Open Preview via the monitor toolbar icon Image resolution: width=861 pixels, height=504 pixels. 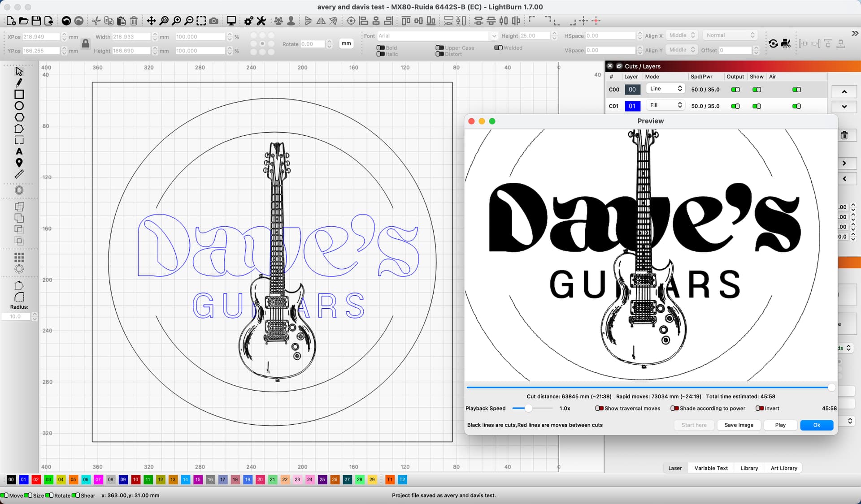(x=231, y=21)
